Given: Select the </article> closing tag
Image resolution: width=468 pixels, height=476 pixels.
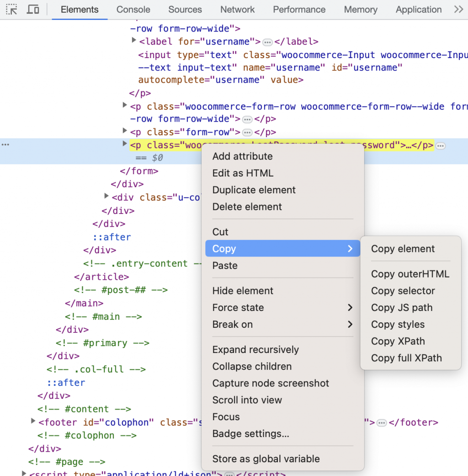Looking at the screenshot, I should pyautogui.click(x=101, y=277).
